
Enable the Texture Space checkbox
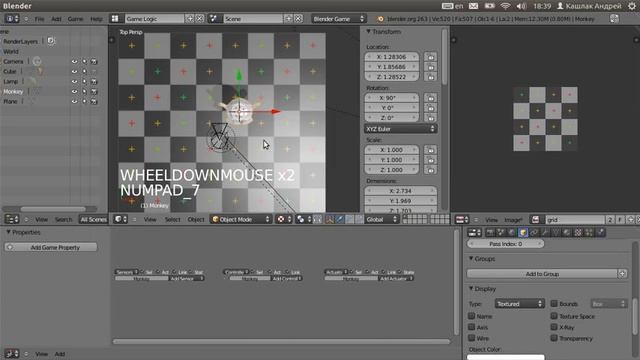[554, 316]
